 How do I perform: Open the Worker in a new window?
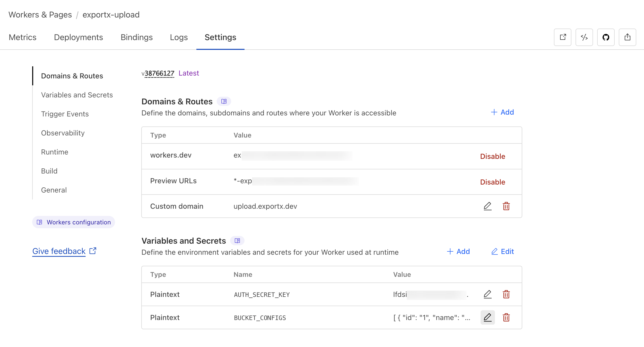click(x=563, y=37)
